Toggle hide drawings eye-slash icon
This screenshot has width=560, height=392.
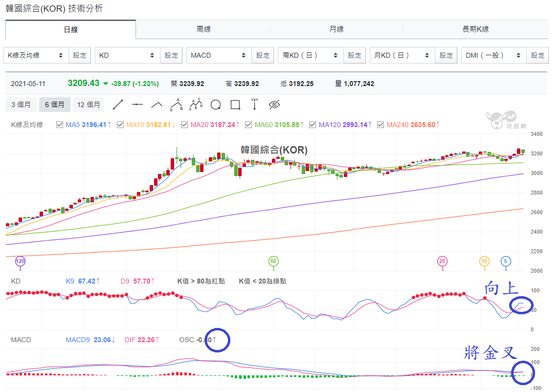coord(274,105)
